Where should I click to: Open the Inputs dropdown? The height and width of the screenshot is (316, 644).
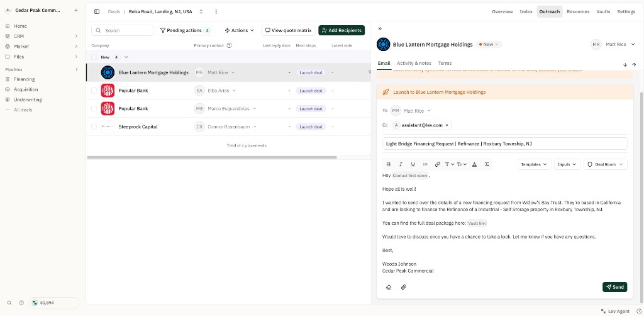pos(567,164)
